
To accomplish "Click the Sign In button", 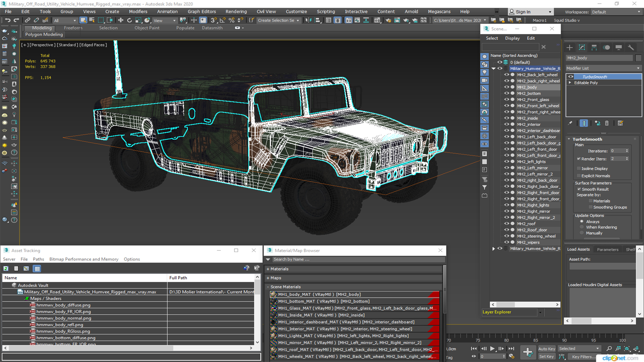I will coord(530,12).
